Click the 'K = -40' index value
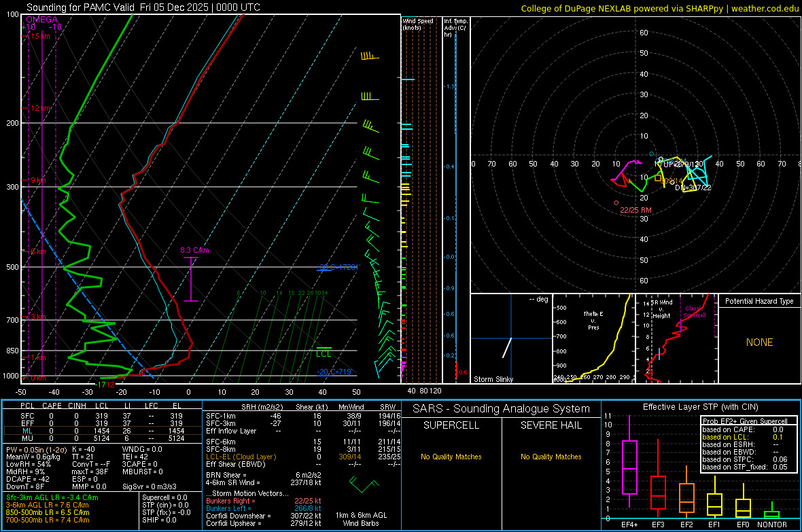The image size is (802, 532). [x=84, y=449]
